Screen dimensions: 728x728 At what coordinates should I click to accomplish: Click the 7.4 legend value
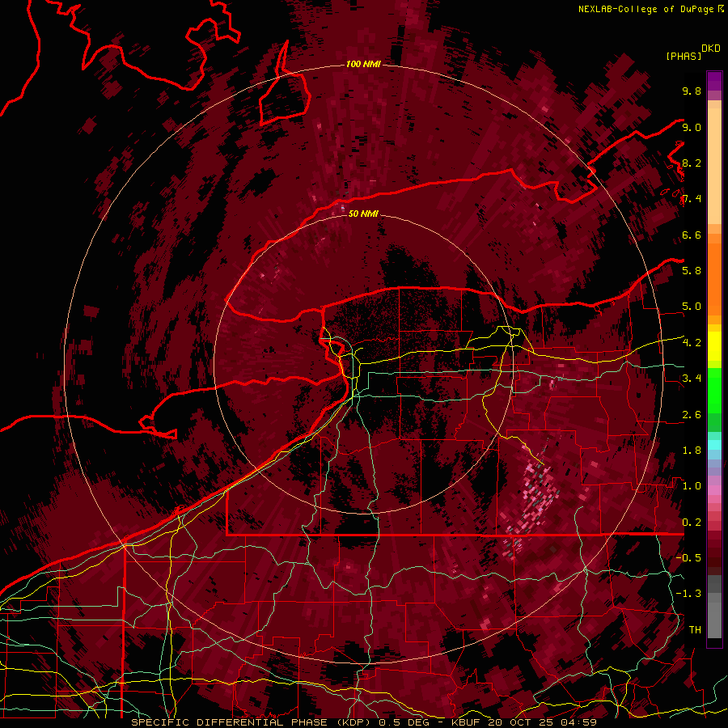tap(692, 199)
